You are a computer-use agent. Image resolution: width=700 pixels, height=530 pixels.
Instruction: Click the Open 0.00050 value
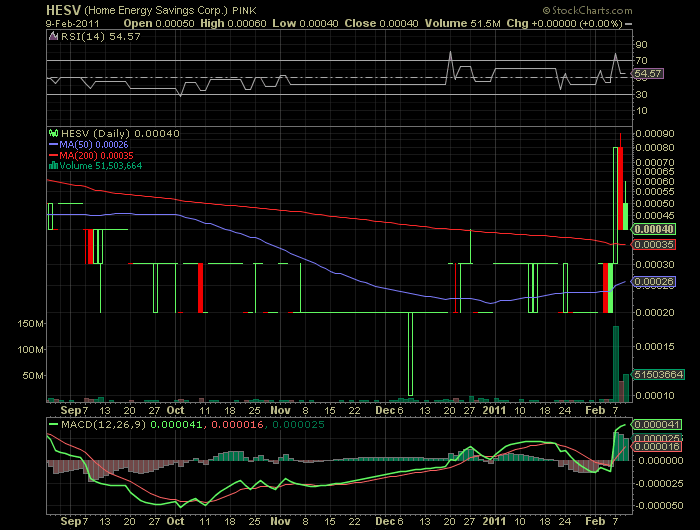pyautogui.click(x=159, y=24)
